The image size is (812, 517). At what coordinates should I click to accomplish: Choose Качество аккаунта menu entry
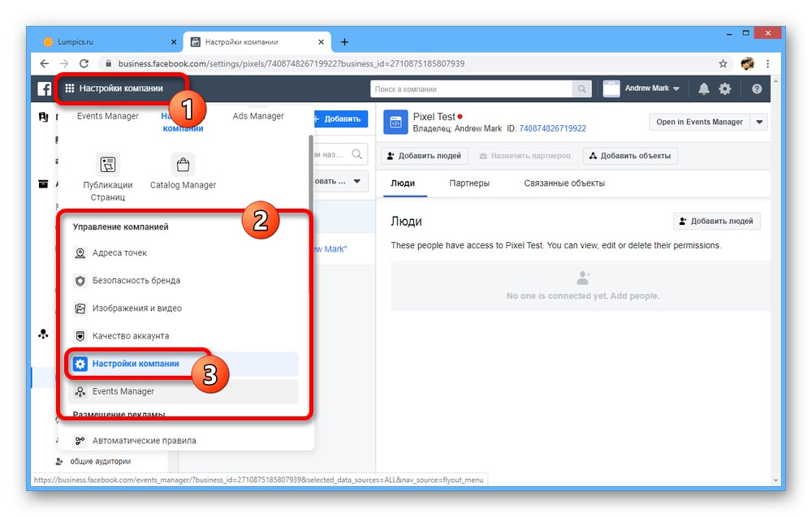tap(183, 336)
